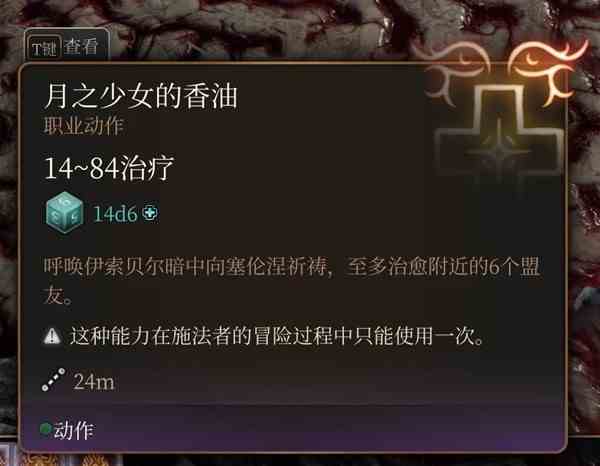Click the 职业动作 class action label
This screenshot has width=600, height=466.
pos(83,126)
